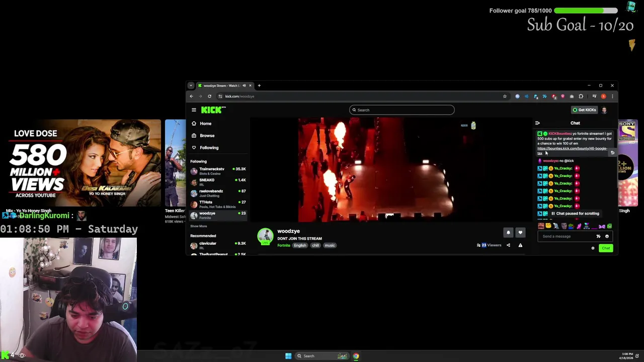Open Browse in Kick sidebar
This screenshot has width=644, height=362.
pos(203,136)
